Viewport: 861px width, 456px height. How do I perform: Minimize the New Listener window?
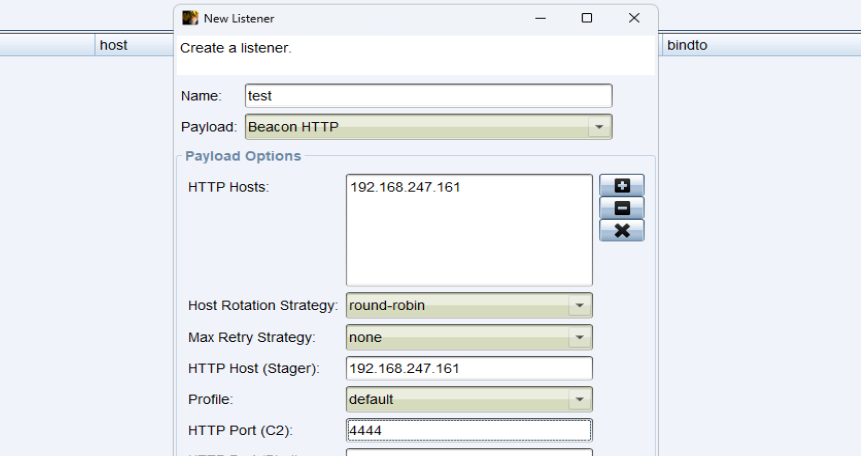540,18
